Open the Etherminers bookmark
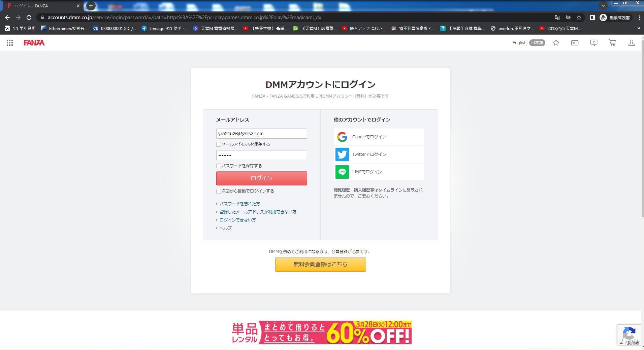 pos(64,29)
